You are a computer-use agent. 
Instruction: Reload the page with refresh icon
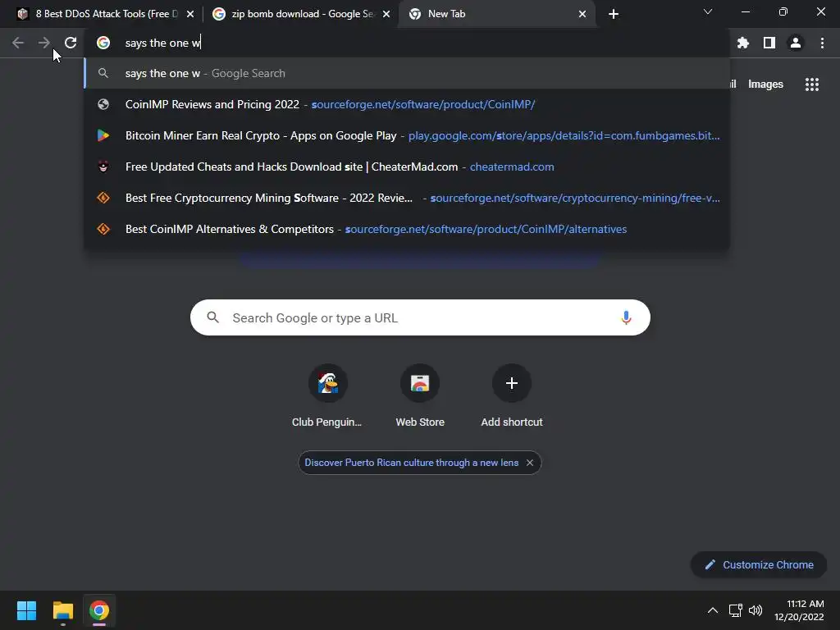71,43
